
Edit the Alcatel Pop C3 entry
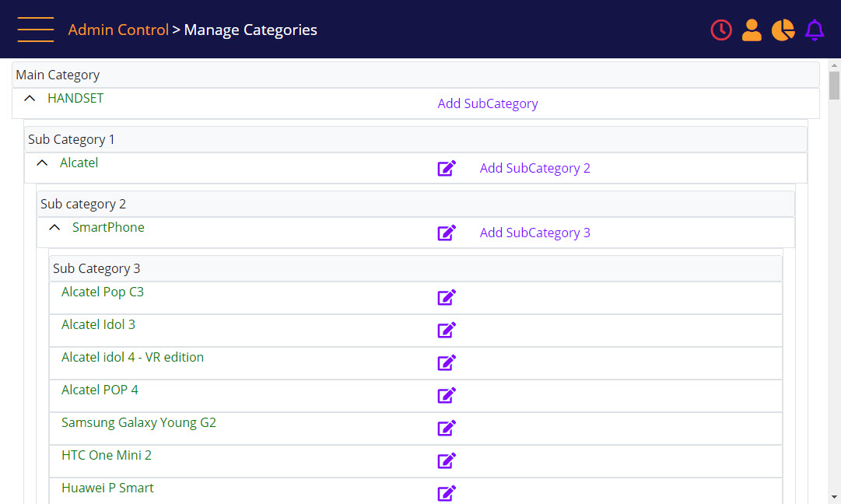[x=447, y=298]
